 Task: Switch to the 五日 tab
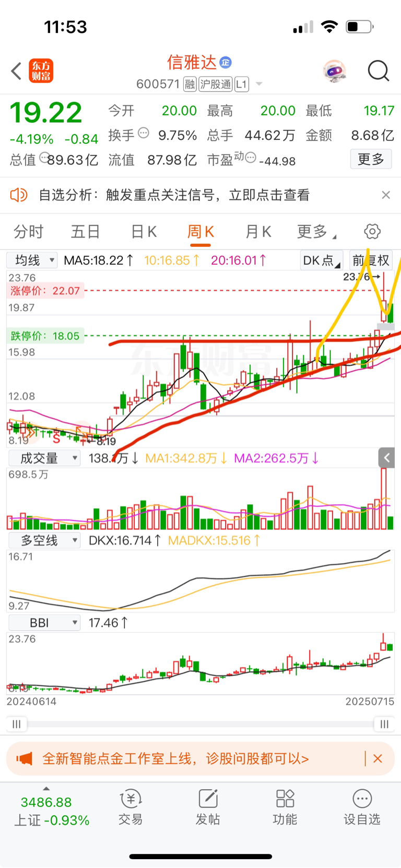(x=86, y=231)
